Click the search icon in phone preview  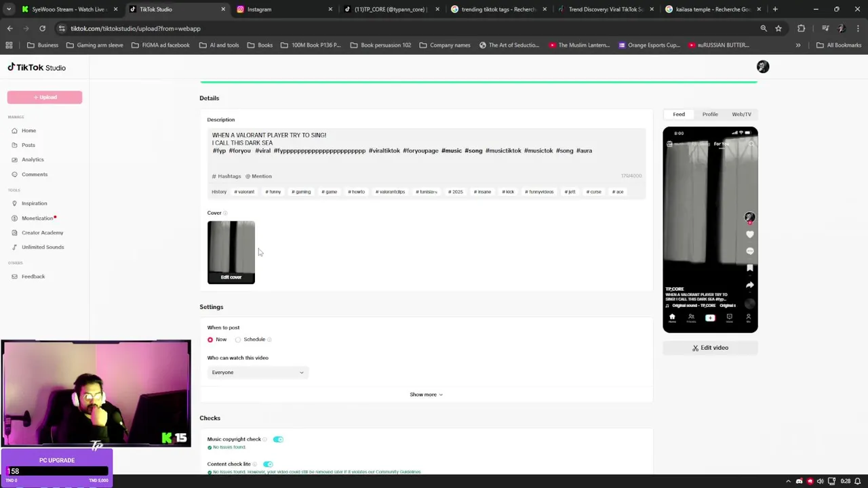751,144
